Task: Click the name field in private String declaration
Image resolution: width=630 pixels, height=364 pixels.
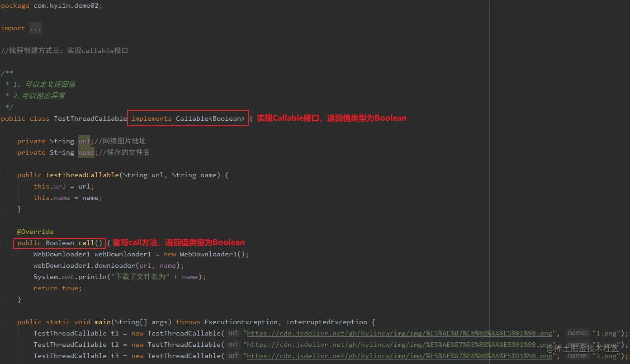Action: pyautogui.click(x=86, y=152)
